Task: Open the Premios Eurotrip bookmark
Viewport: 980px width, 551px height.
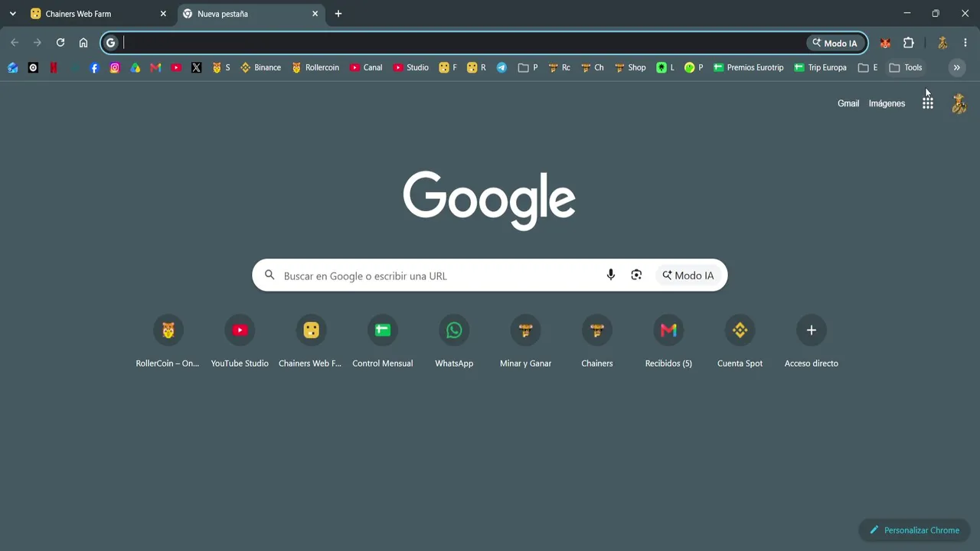Action: 748,67
